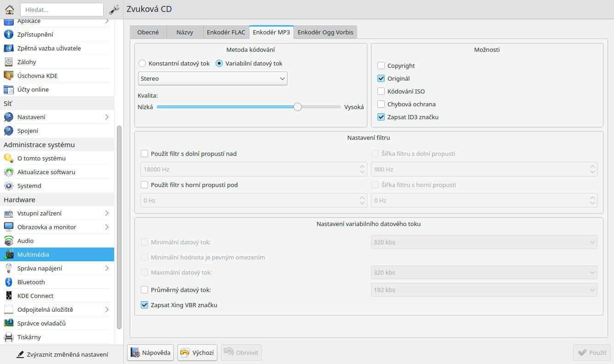
Task: Select Konstantní datový tok radio button
Action: pos(142,64)
